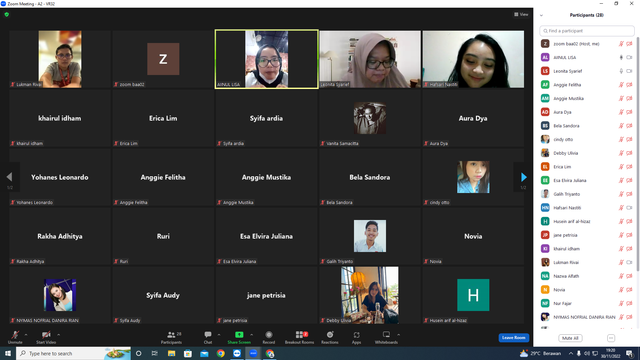Select Leonita Syarief video tile
Screen dimensions: 640x360
[370, 59]
